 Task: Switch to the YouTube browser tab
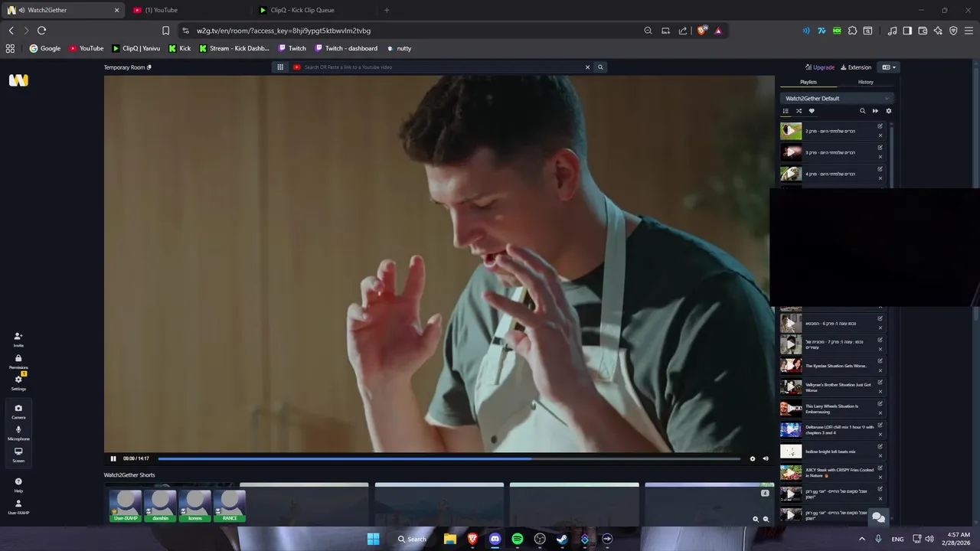189,10
